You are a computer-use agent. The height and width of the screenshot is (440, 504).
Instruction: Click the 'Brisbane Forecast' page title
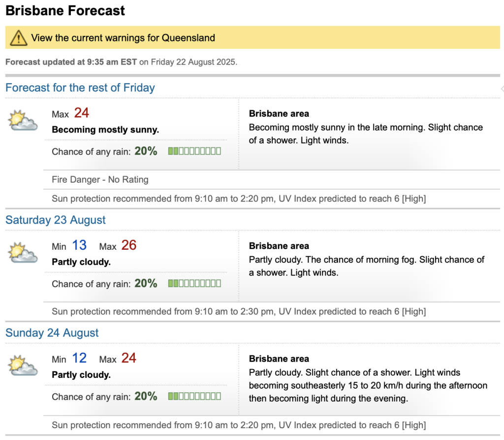[65, 10]
